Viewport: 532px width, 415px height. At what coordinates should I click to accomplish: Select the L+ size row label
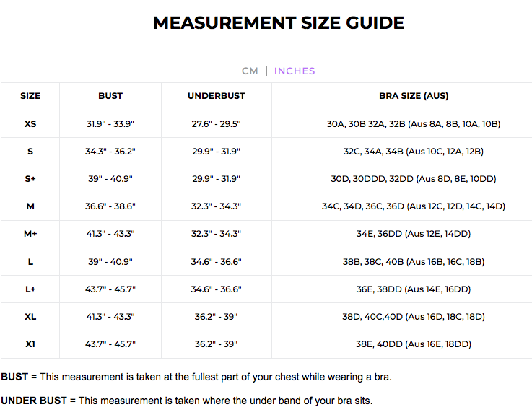point(30,289)
